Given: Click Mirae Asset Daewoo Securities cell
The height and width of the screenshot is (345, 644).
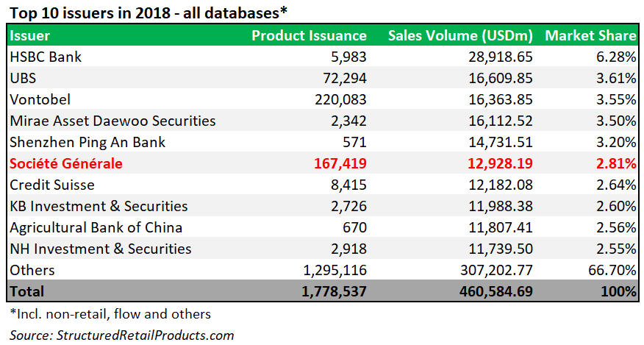Looking at the screenshot, I should (112, 121).
